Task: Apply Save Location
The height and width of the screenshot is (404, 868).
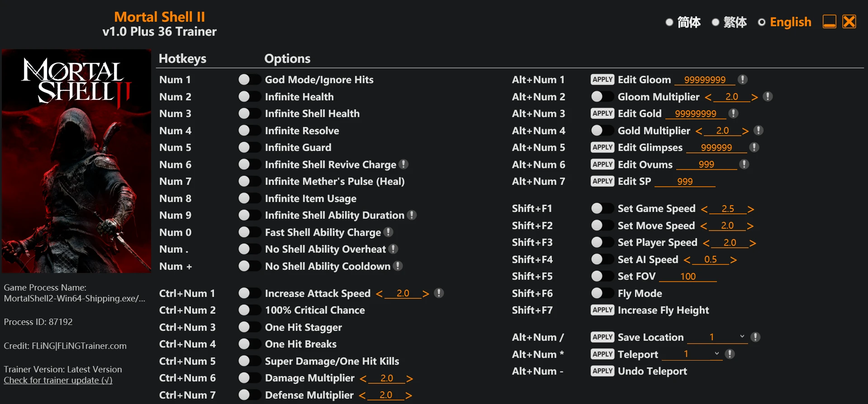Action: [x=602, y=337]
